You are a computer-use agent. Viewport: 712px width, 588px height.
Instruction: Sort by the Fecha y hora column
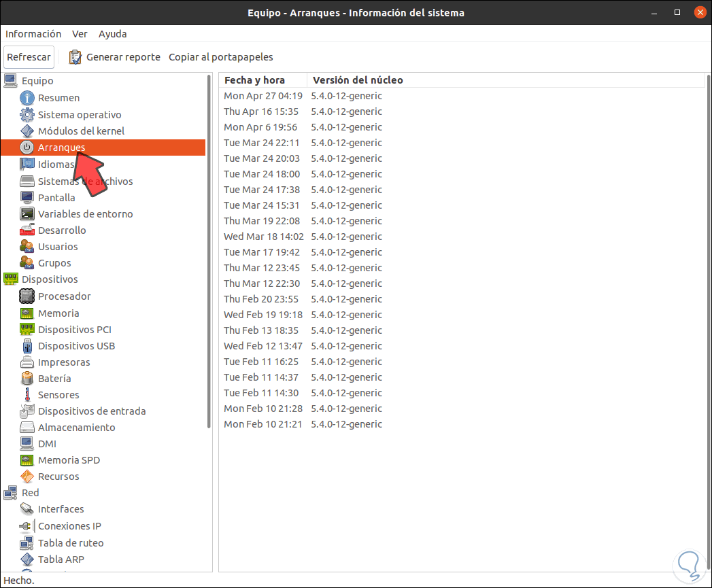tap(263, 80)
